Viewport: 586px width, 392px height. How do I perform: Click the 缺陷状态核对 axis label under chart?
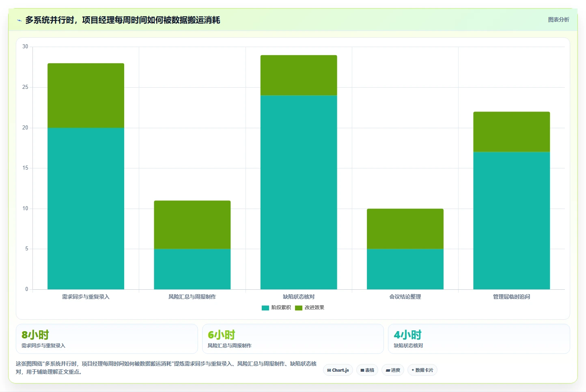[x=299, y=297]
